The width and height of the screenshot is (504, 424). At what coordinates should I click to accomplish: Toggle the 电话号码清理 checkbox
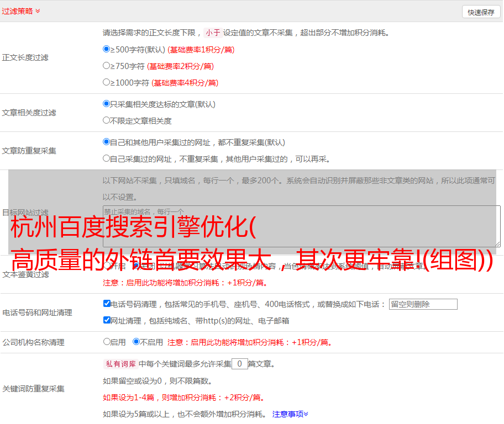(x=107, y=304)
